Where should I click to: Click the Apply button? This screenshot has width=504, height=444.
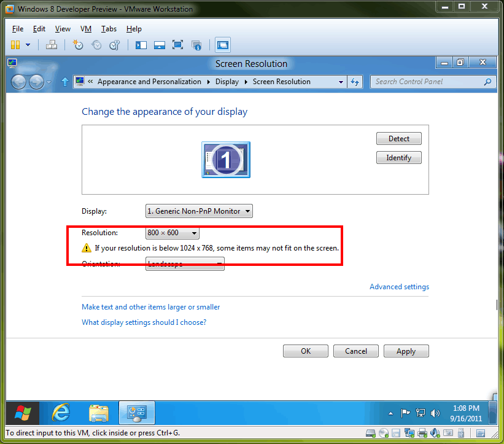coord(406,351)
